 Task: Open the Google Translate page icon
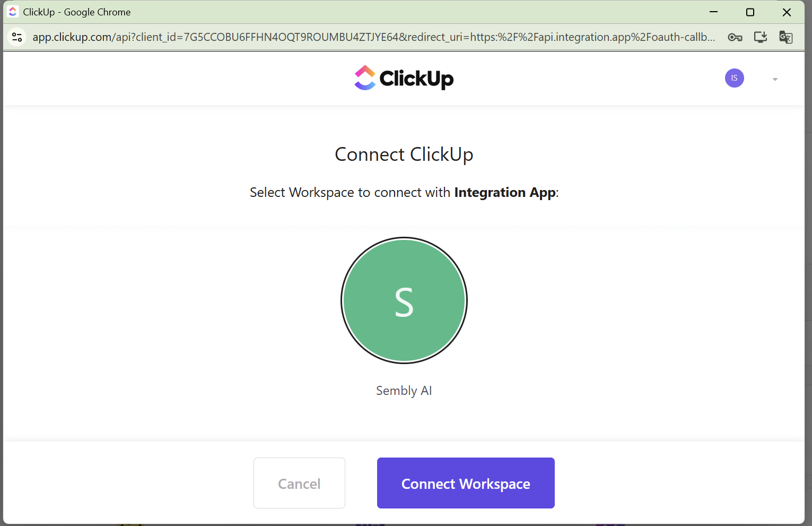[x=785, y=37]
